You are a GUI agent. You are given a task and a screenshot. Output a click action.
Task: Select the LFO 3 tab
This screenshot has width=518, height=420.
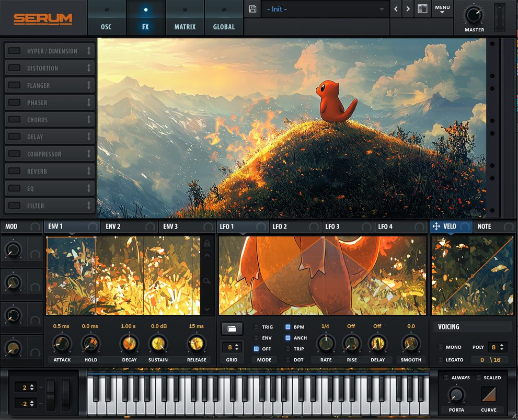pyautogui.click(x=348, y=226)
